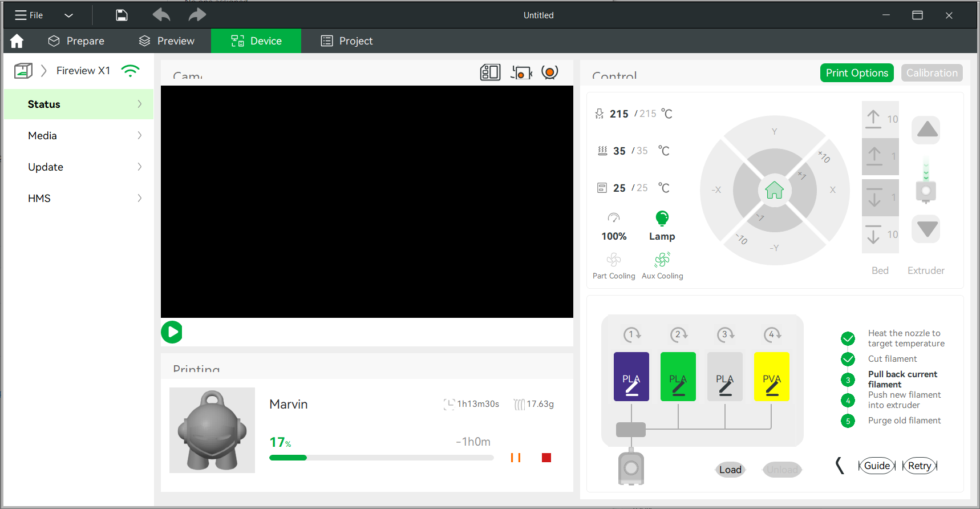
Task: Redo with the forward arrow icon
Action: coord(197,15)
